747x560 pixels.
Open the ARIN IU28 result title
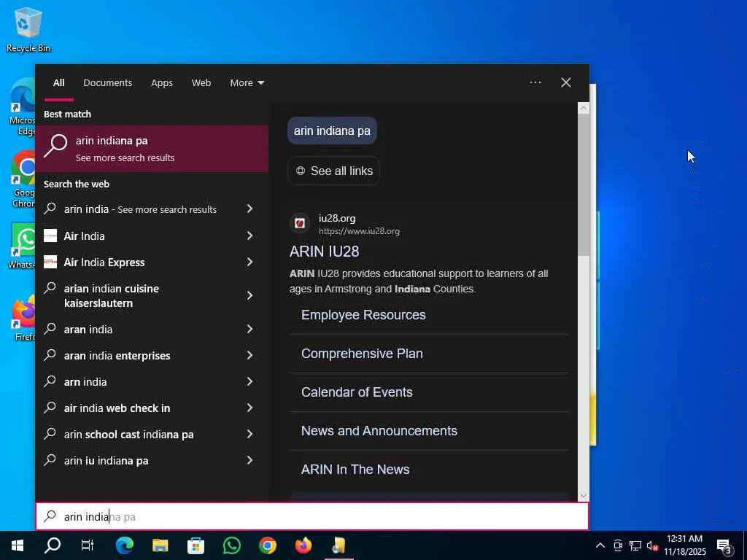click(x=325, y=252)
